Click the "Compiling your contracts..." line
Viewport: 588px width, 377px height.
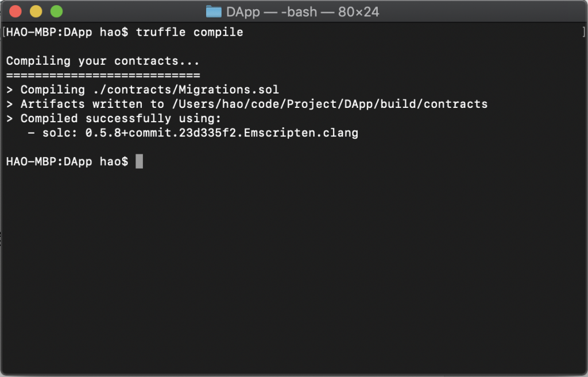(x=103, y=61)
